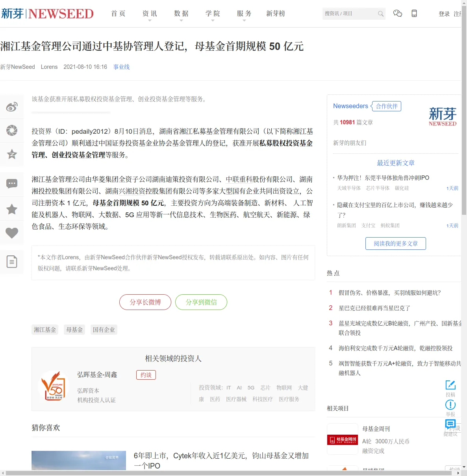The width and height of the screenshot is (467, 476).
Task: Focus the 搜资讯/项目 search field
Action: click(349, 14)
